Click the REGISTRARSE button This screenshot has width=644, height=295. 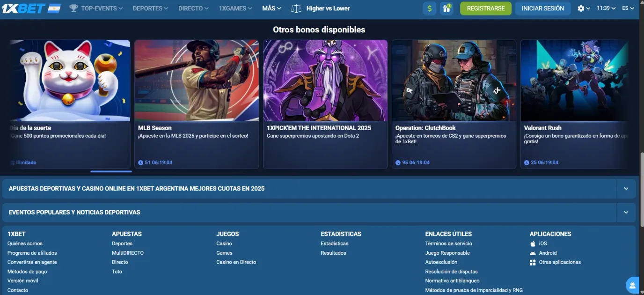(486, 8)
